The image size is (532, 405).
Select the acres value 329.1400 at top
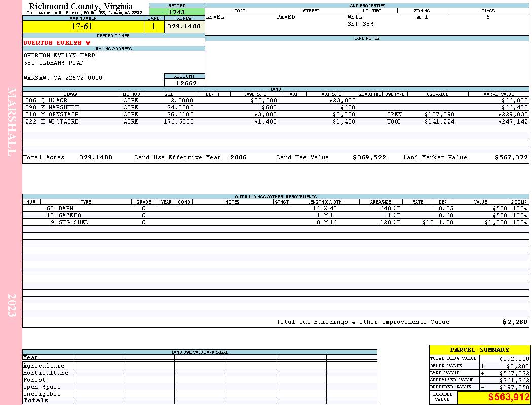click(x=184, y=26)
